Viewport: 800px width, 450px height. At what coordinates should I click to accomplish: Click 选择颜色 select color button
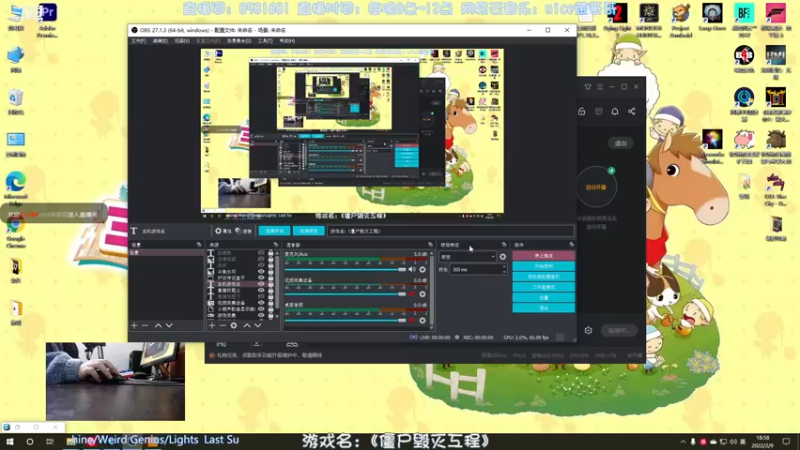(x=309, y=231)
